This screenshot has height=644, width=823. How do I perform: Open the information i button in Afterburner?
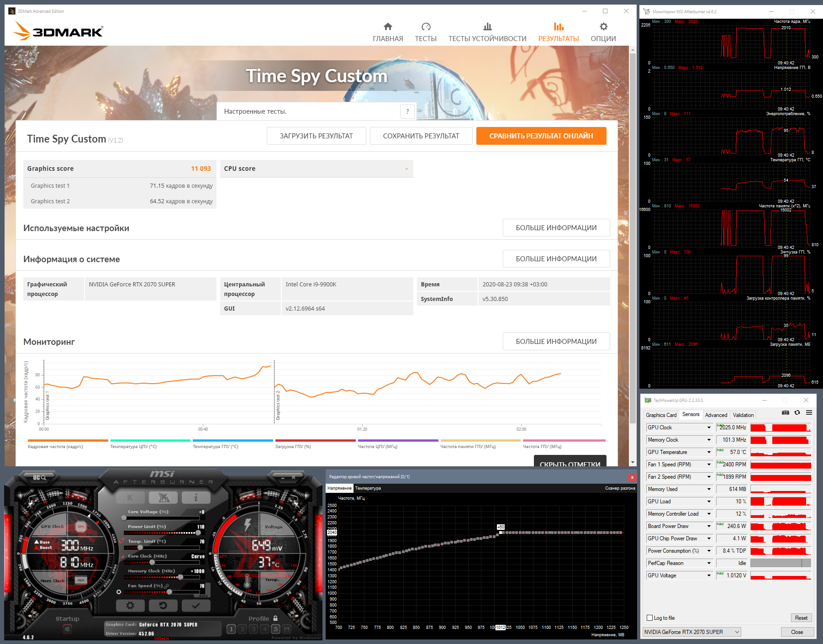click(x=196, y=497)
